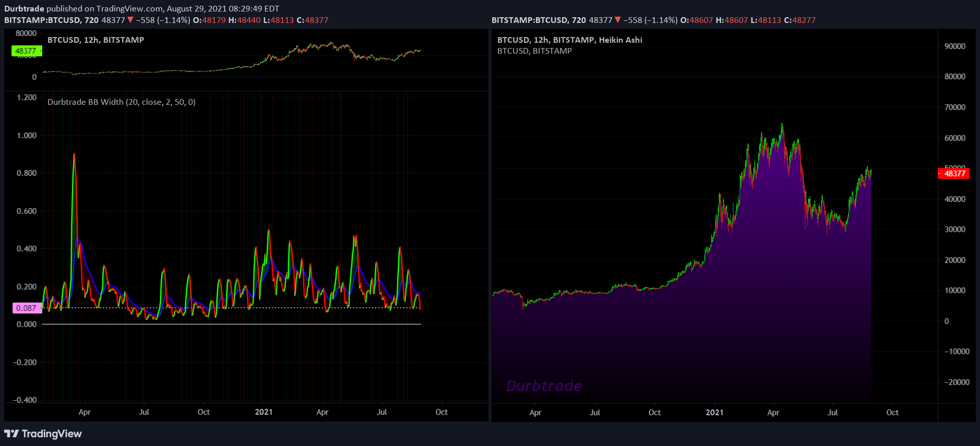
Task: Select the Durbtrade BB Width indicator title
Action: click(x=121, y=102)
